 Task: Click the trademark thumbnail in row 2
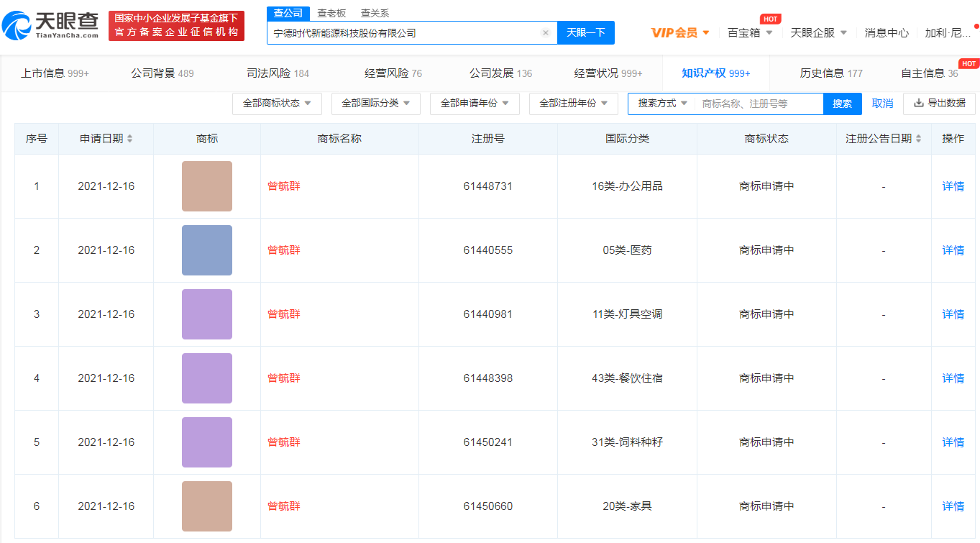coord(206,250)
